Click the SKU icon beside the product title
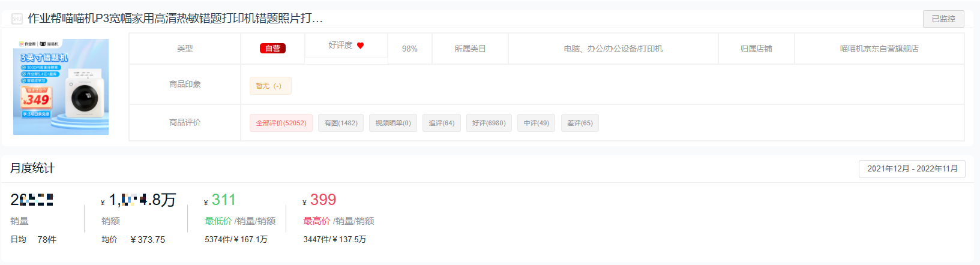Image resolution: width=980 pixels, height=265 pixels. 17,19
